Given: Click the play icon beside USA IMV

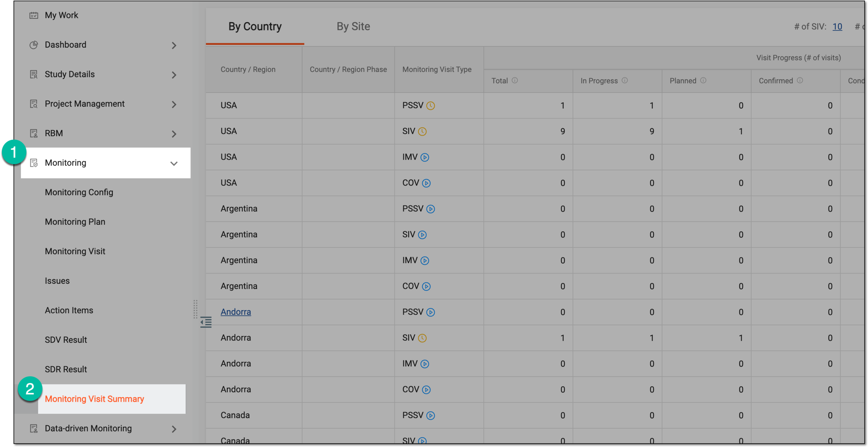Looking at the screenshot, I should point(425,157).
